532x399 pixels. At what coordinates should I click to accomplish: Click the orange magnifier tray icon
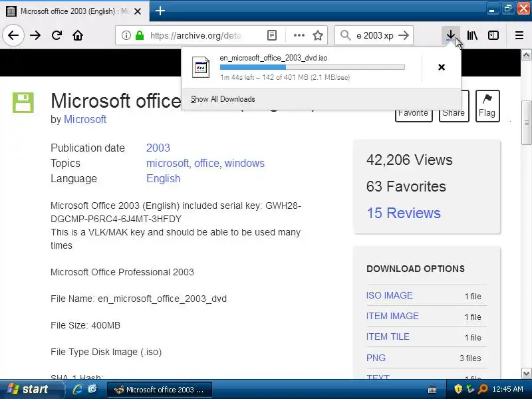click(x=483, y=389)
